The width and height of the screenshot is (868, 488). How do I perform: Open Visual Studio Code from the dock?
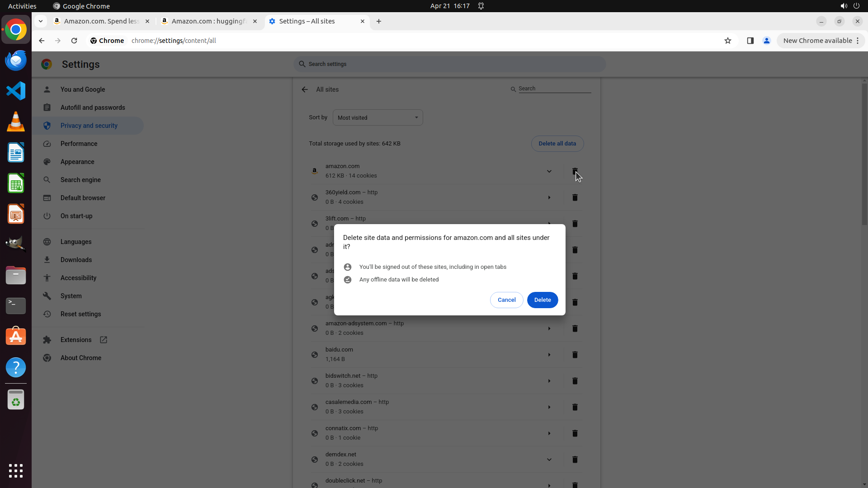(16, 91)
